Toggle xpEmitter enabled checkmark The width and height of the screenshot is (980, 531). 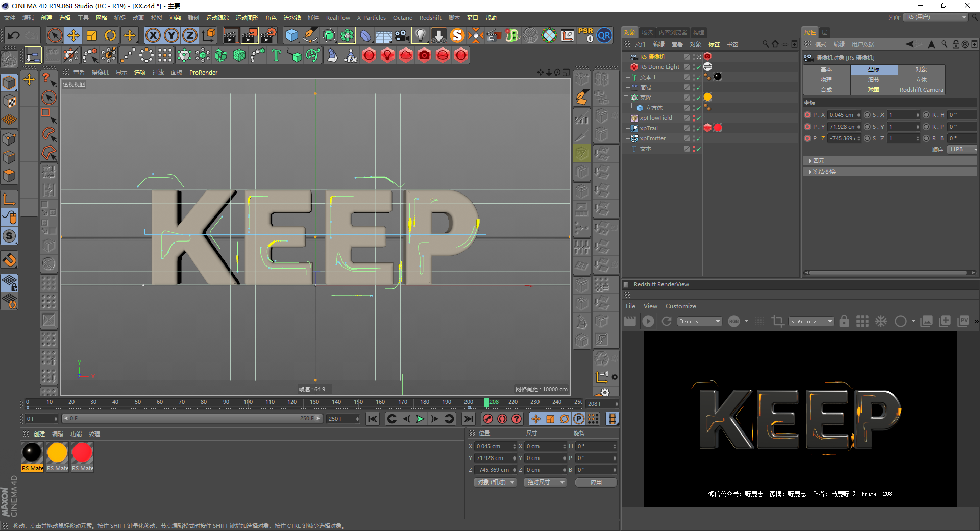(698, 138)
